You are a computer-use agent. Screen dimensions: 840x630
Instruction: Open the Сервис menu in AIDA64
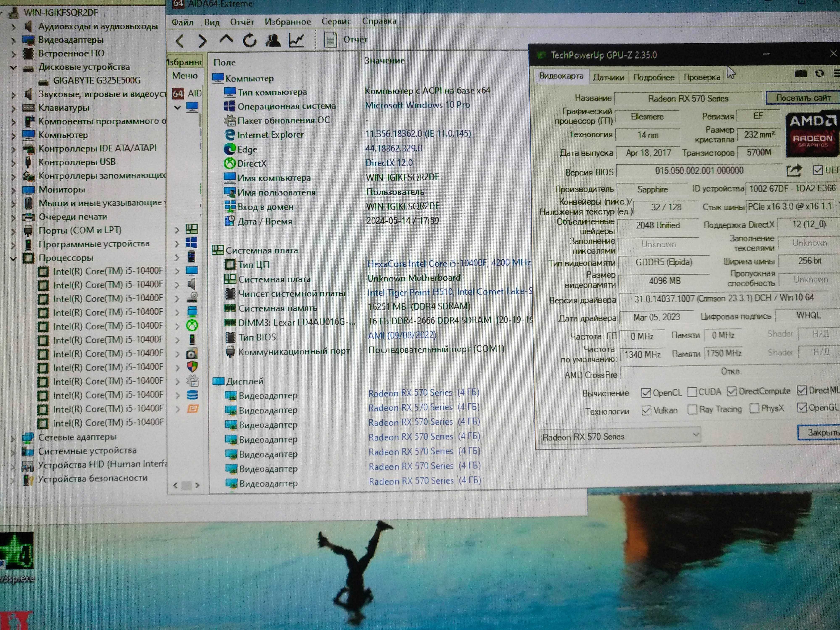pyautogui.click(x=336, y=21)
